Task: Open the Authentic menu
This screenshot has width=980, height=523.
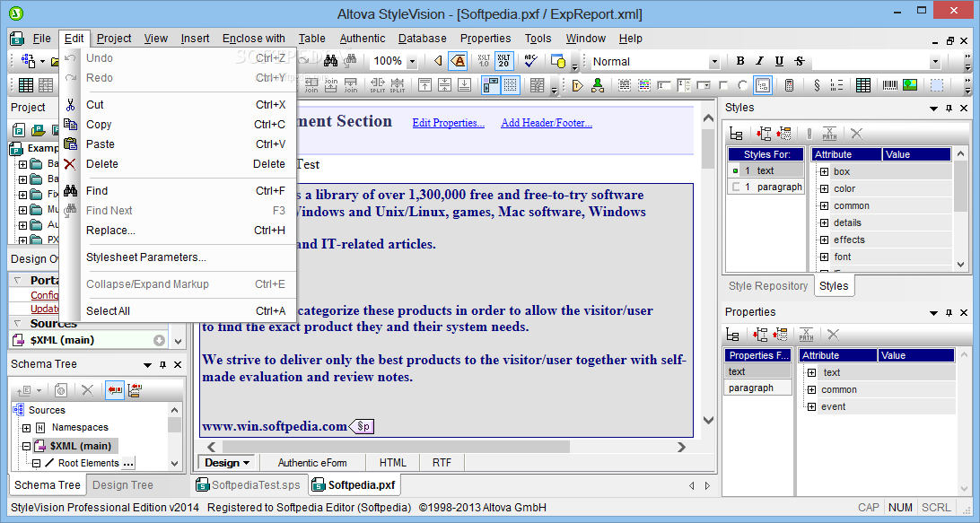Action: pos(362,38)
